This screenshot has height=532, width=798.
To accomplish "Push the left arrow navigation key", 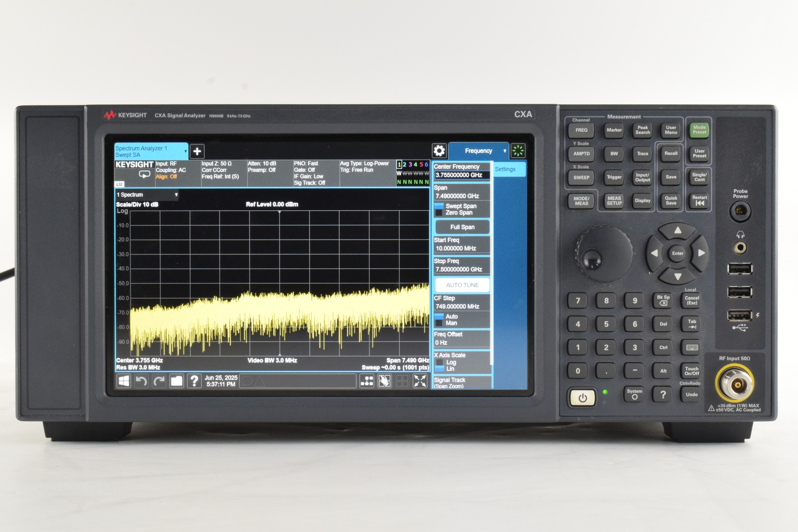I will 654,253.
